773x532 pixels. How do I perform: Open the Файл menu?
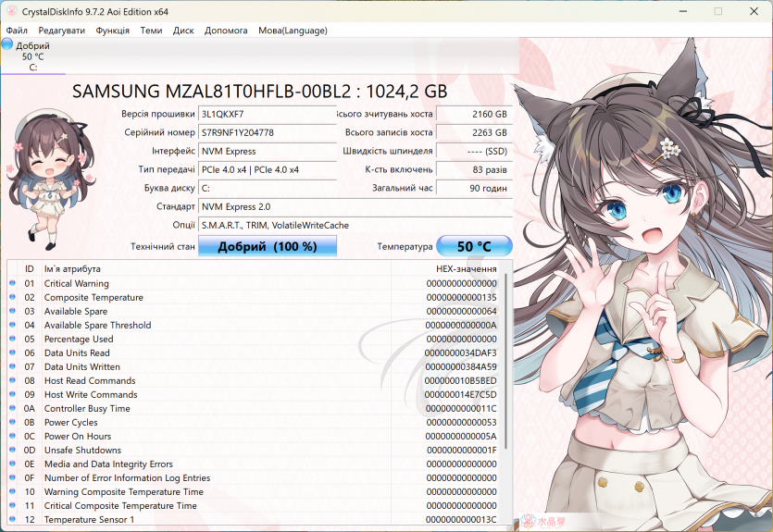click(x=16, y=31)
